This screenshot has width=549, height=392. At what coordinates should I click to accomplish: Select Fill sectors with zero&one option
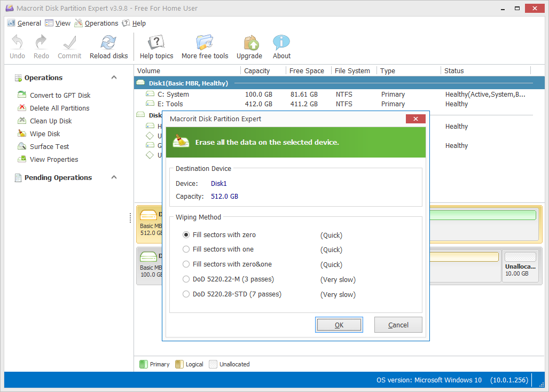[186, 264]
